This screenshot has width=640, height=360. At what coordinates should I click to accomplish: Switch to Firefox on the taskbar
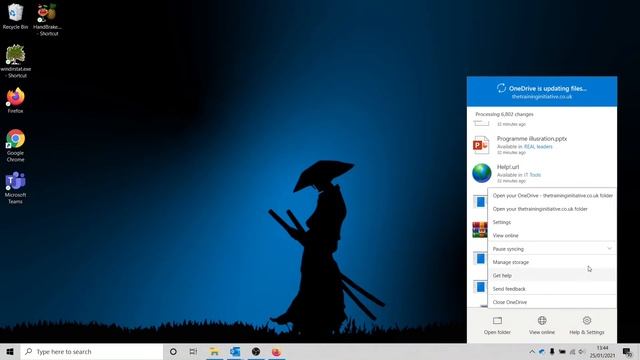277,351
